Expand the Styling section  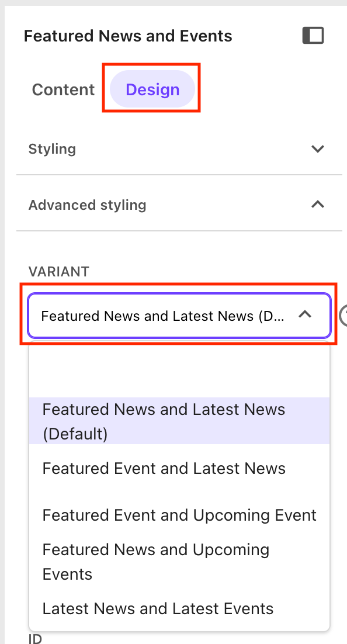click(x=318, y=149)
